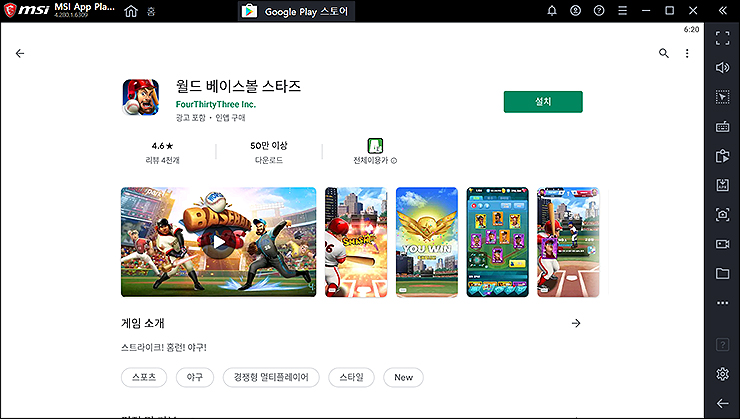740x419 pixels.
Task: Click the 스트라이크! 홈런! 야구! description
Action: (x=164, y=348)
